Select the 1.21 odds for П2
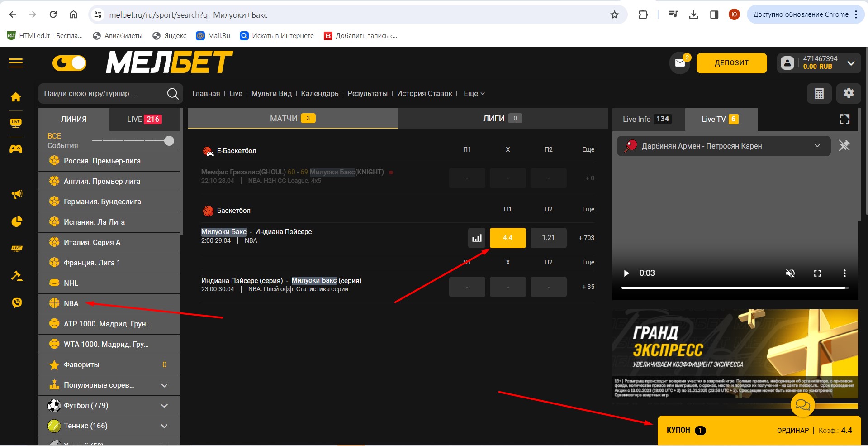The width and height of the screenshot is (868, 446). click(548, 238)
